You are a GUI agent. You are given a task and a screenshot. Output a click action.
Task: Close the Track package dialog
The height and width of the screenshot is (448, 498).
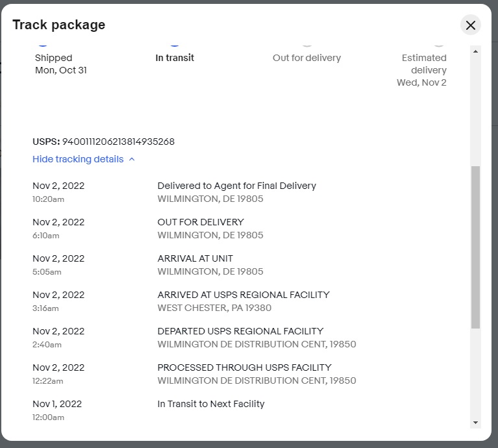tap(471, 25)
